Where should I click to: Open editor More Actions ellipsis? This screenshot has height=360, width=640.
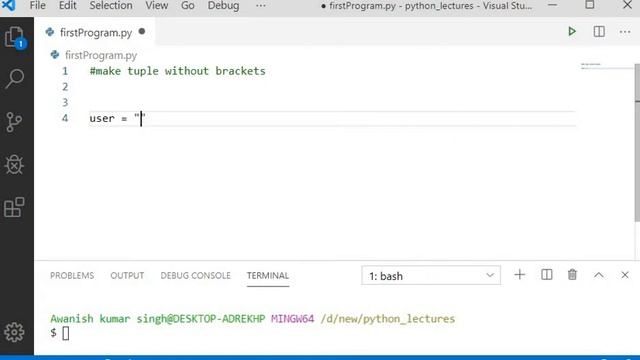pos(625,32)
